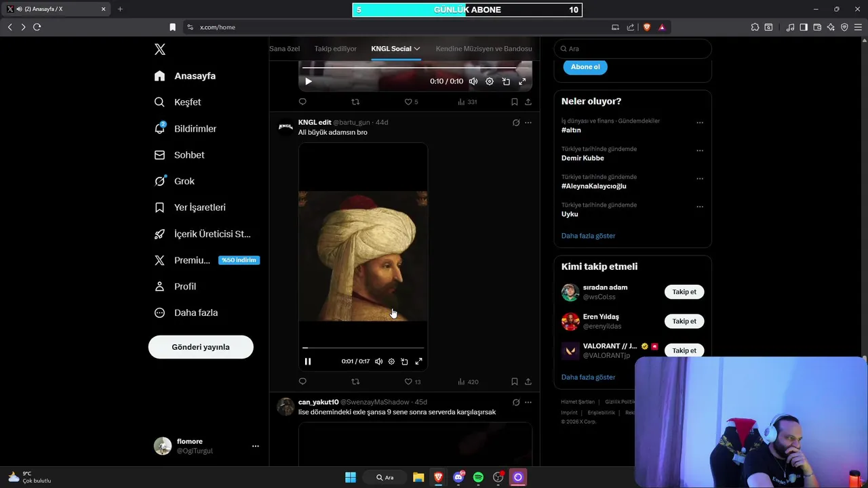The image size is (868, 488).
Task: Repost the KNGL edit post
Action: coord(355,382)
